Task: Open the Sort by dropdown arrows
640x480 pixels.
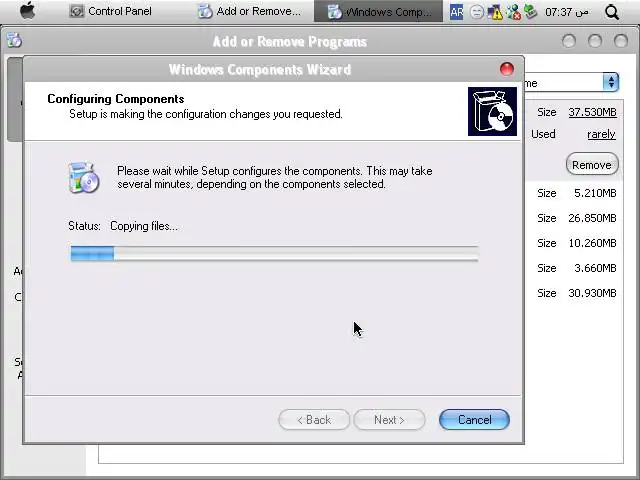Action: [x=611, y=82]
